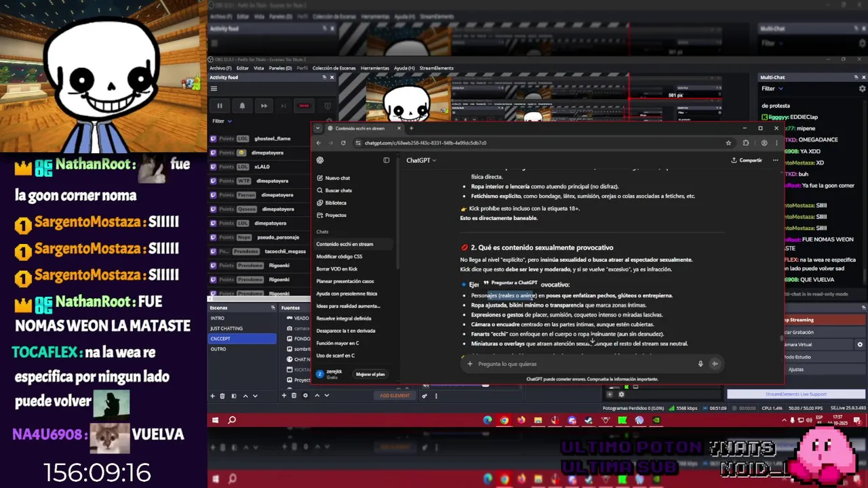Move the scene up in Escenas toolbar
The image size is (868, 488).
click(x=245, y=396)
